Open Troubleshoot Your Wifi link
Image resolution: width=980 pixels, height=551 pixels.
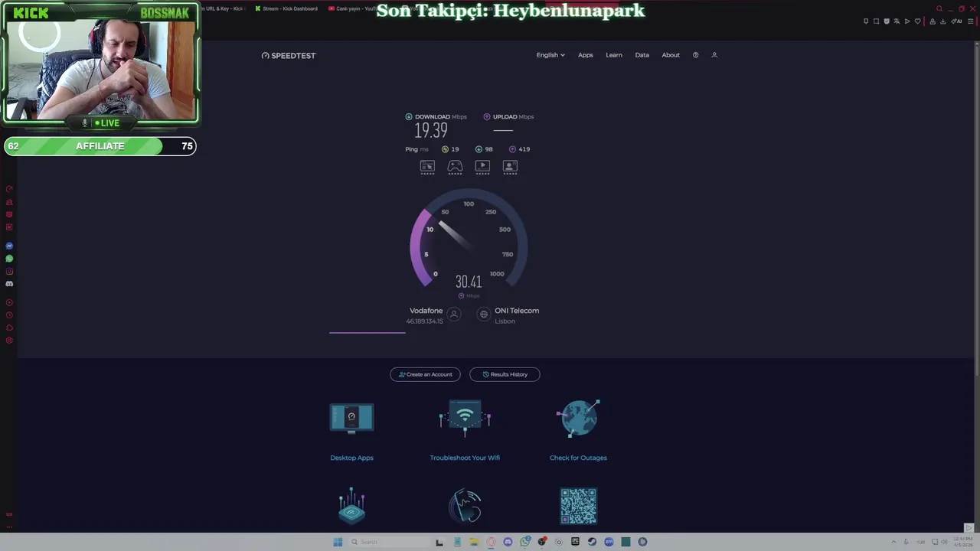[x=465, y=458]
